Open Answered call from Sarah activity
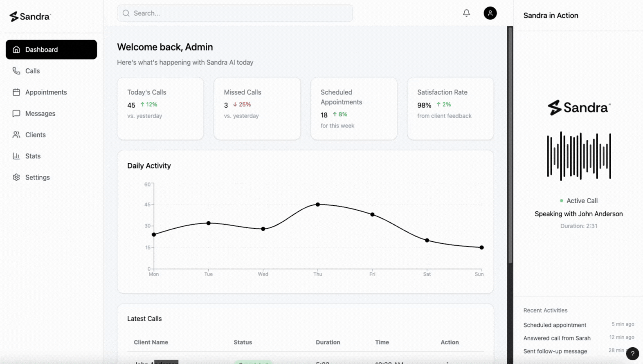 point(557,338)
